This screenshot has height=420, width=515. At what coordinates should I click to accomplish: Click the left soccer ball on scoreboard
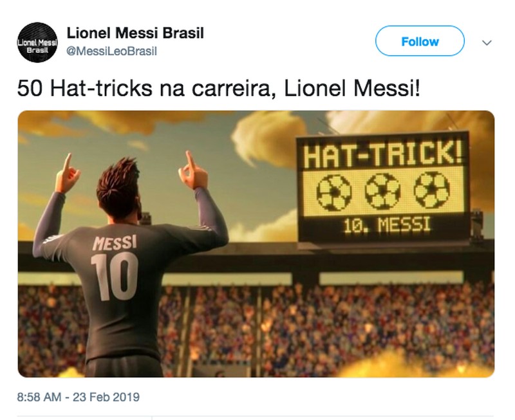tap(334, 190)
